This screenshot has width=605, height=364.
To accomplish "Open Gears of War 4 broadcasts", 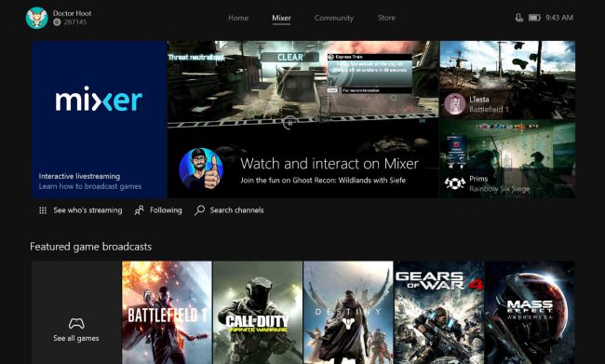I will [x=438, y=312].
